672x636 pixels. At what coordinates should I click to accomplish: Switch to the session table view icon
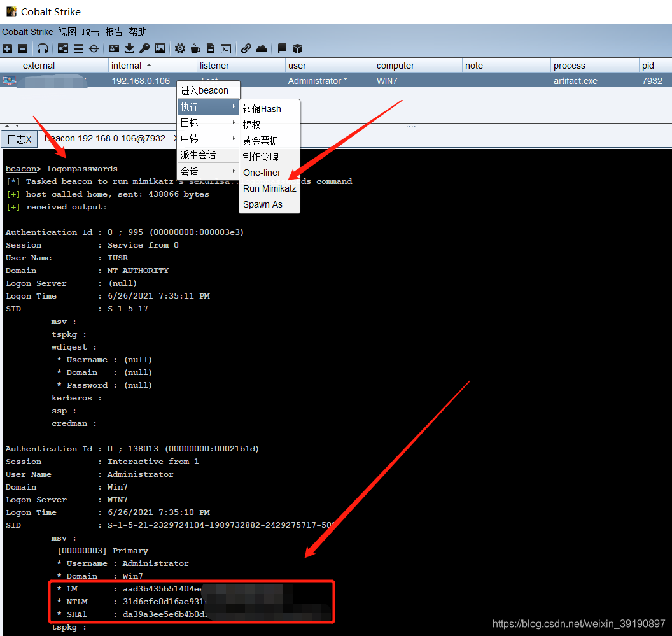pos(78,48)
